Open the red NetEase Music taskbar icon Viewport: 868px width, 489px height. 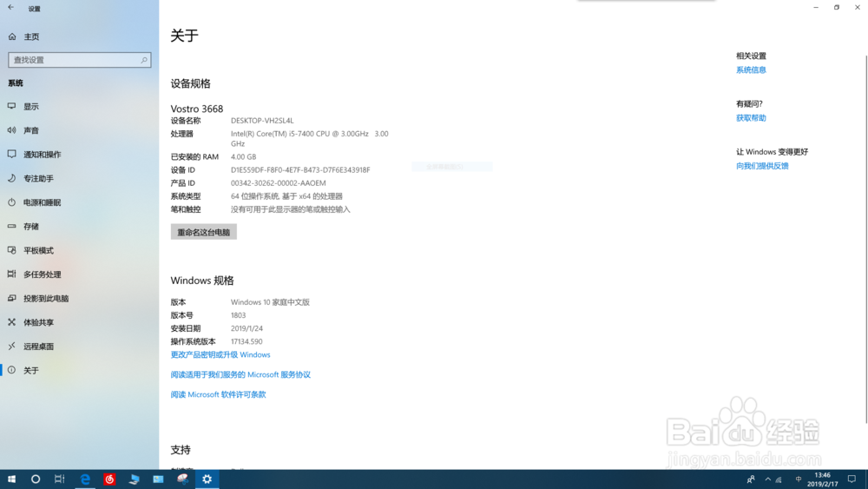[109, 479]
